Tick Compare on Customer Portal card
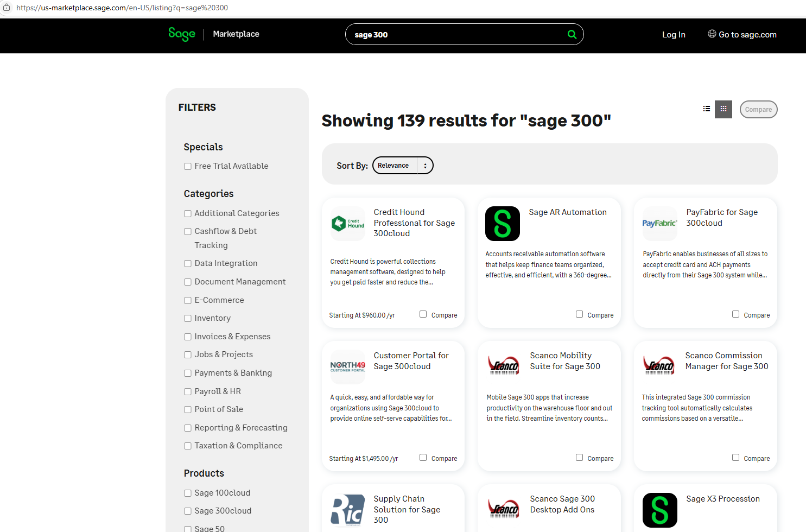 (x=423, y=458)
